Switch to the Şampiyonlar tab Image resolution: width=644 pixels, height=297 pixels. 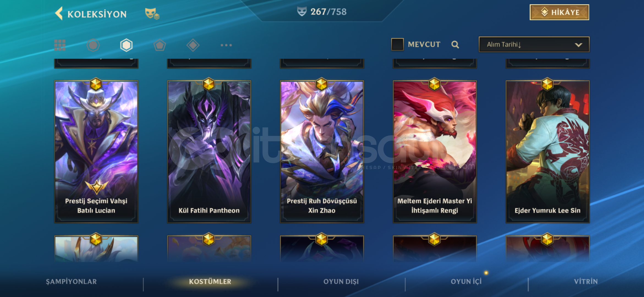[71, 282]
